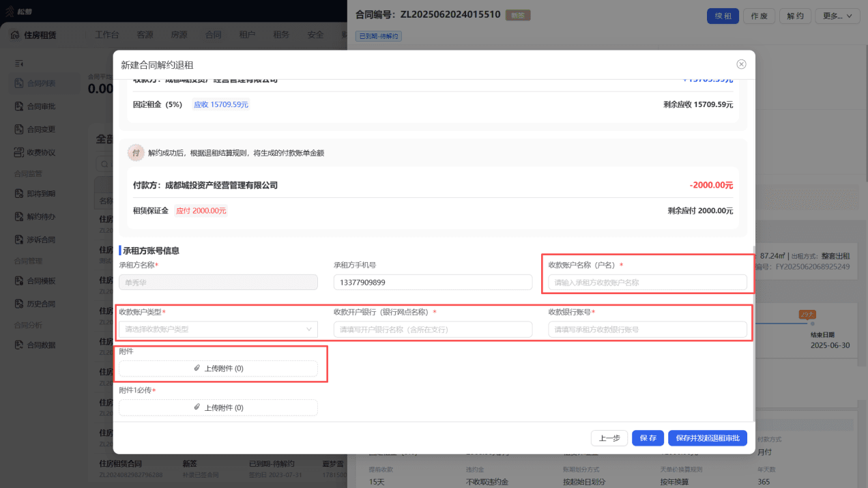Click the 收款账户名称 input field
Screen dimensions: 868x488
(648, 283)
